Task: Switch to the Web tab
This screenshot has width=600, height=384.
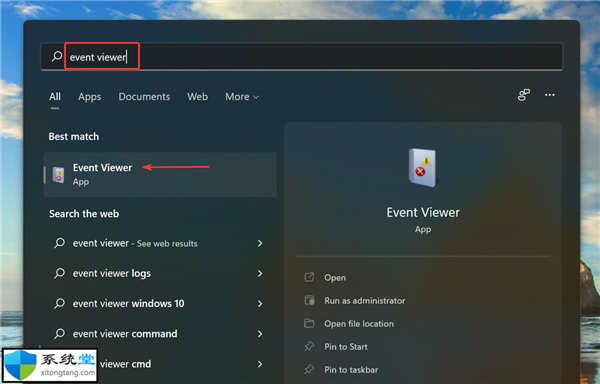Action: coord(197,97)
